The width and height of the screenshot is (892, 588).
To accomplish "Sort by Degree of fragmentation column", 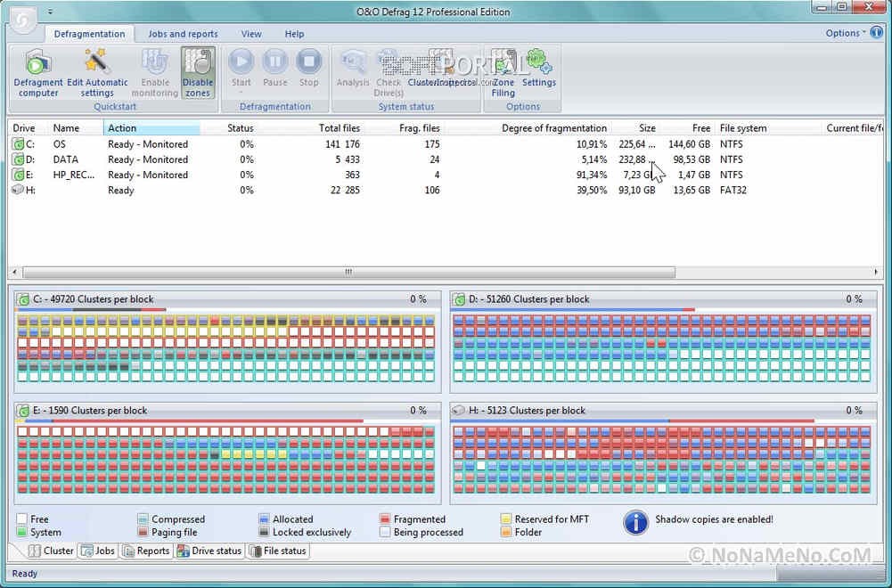I will click(x=553, y=128).
